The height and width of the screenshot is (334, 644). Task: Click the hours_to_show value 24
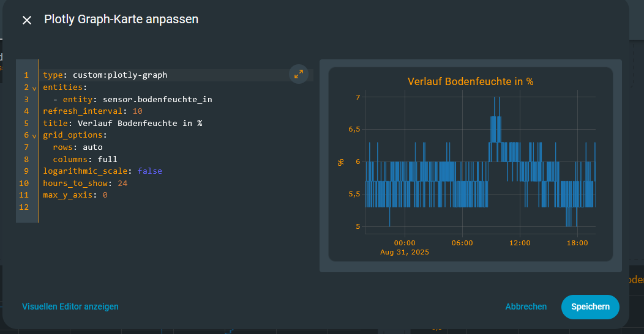coord(122,184)
